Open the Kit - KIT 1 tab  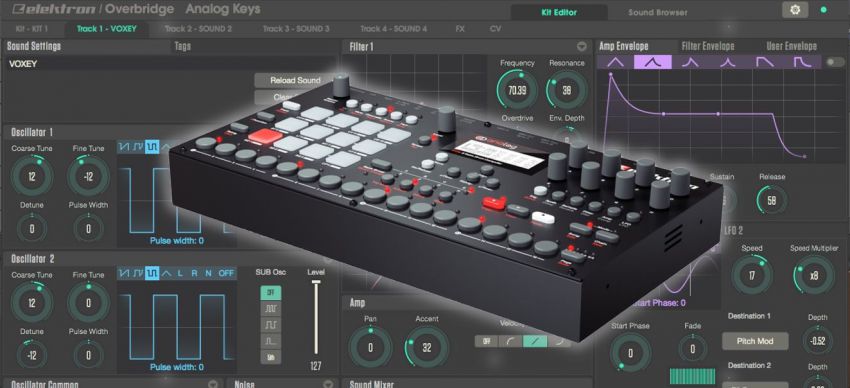coord(32,29)
